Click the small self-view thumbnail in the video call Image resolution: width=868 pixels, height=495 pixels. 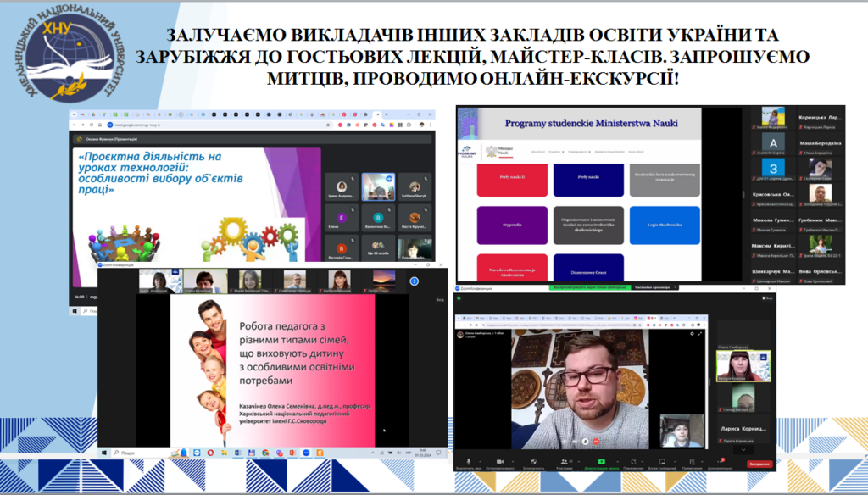pyautogui.click(x=682, y=430)
